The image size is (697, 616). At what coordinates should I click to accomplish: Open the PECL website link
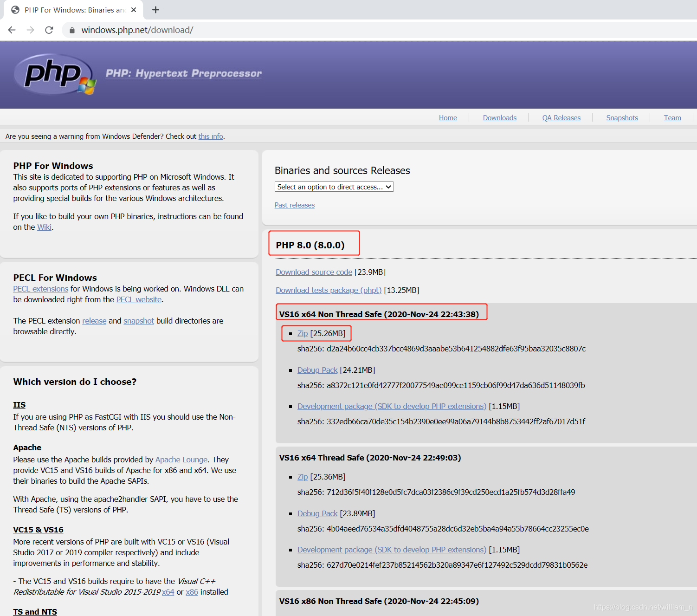tap(138, 299)
